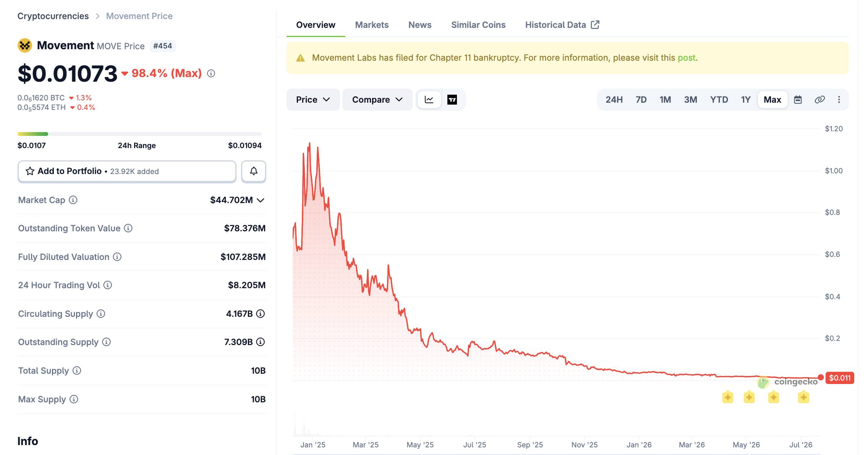868x455 pixels.
Task: Click the $0.01094 24h high value
Action: pos(245,145)
